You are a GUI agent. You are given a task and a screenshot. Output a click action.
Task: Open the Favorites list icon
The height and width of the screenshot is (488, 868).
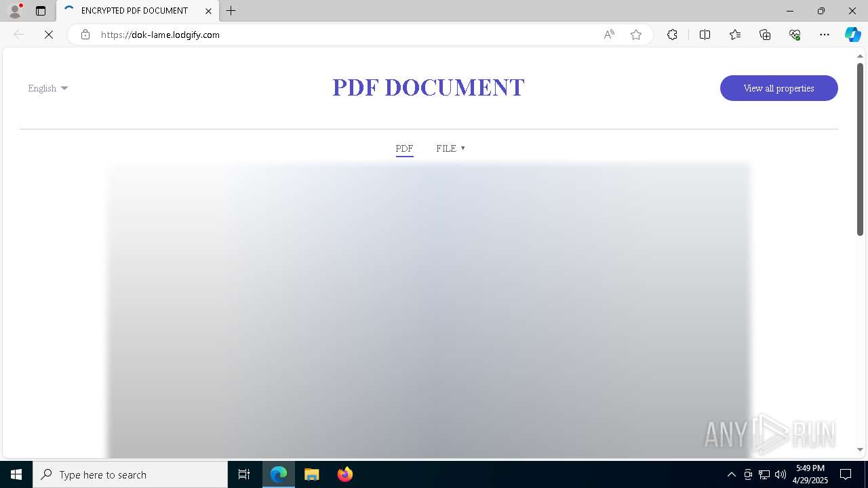pos(735,35)
